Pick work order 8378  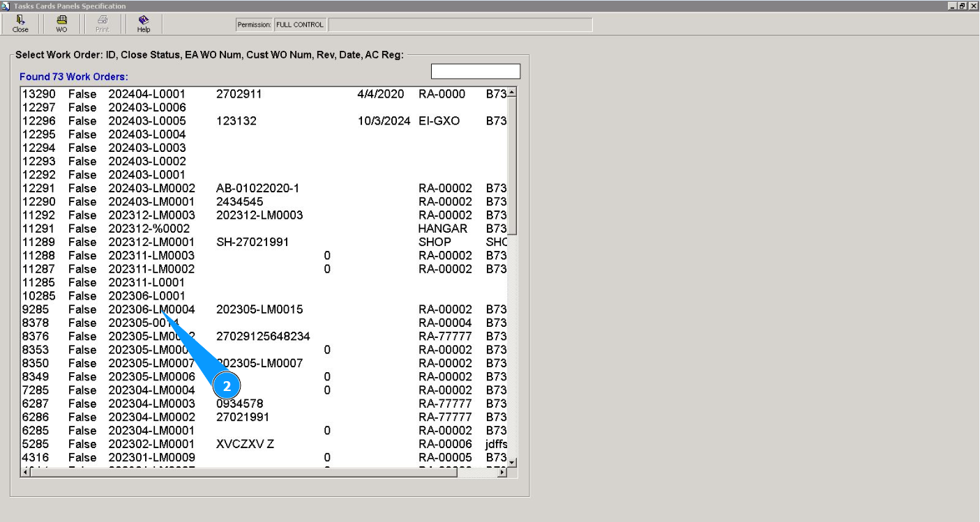click(264, 323)
